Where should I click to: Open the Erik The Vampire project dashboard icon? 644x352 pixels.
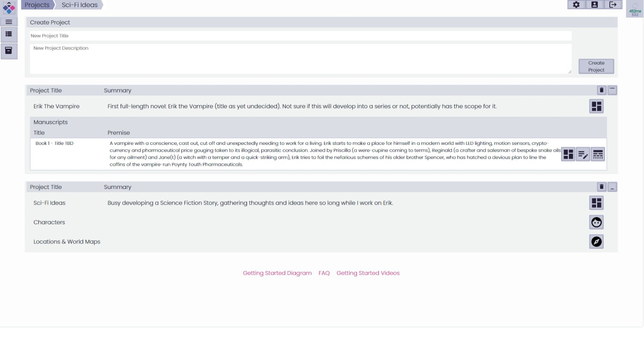tap(596, 106)
